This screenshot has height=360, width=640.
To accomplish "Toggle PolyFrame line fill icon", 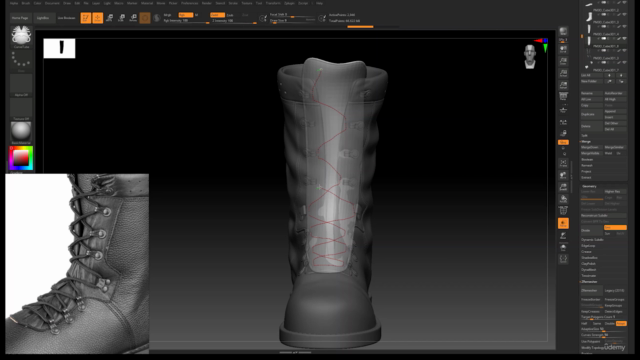I will (563, 211).
